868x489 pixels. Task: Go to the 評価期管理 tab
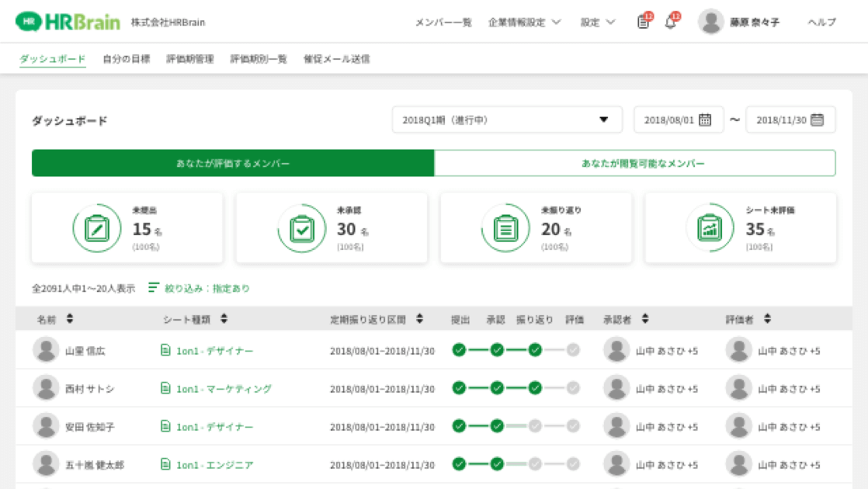click(189, 59)
